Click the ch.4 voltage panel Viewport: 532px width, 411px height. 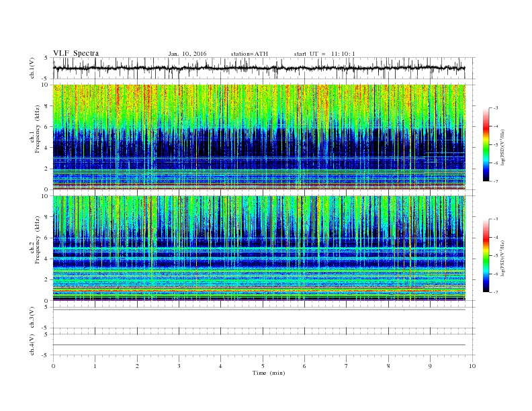click(x=263, y=345)
